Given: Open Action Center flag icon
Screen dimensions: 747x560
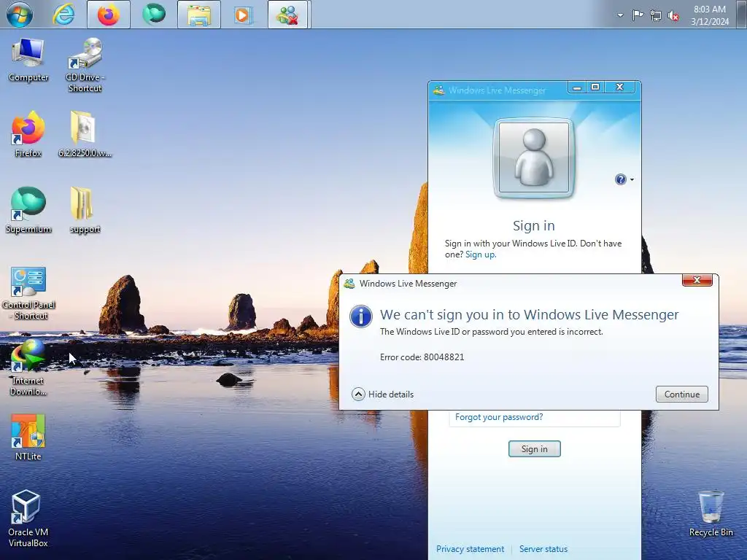Looking at the screenshot, I should pos(638,15).
